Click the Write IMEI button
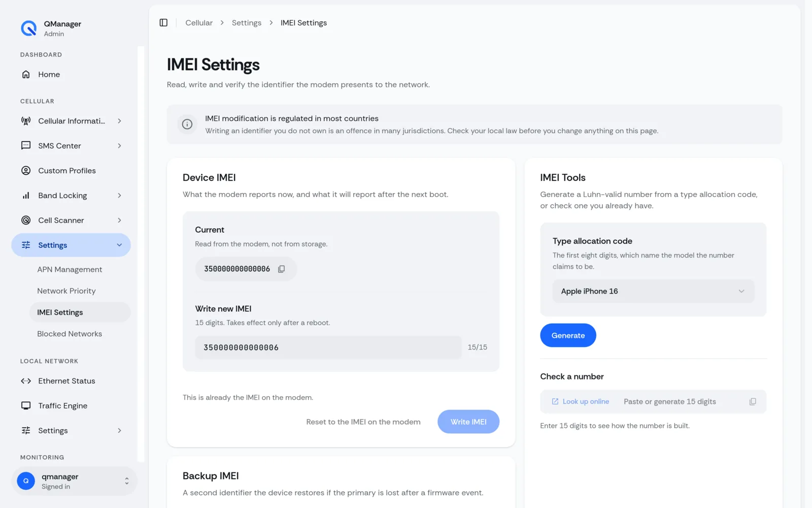Viewport: 812px width, 508px height. (468, 422)
